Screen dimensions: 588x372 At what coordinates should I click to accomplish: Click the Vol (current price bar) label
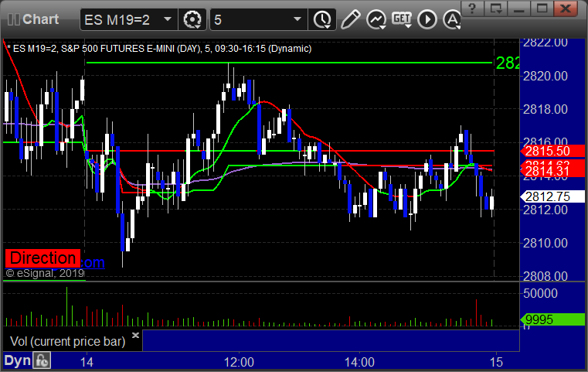pyautogui.click(x=67, y=341)
